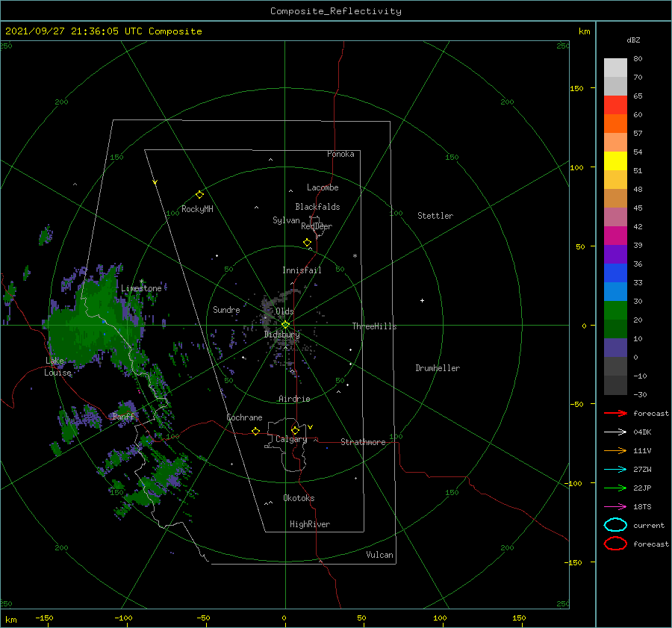
Task: Click the Drumheller label
Action: 438,368
